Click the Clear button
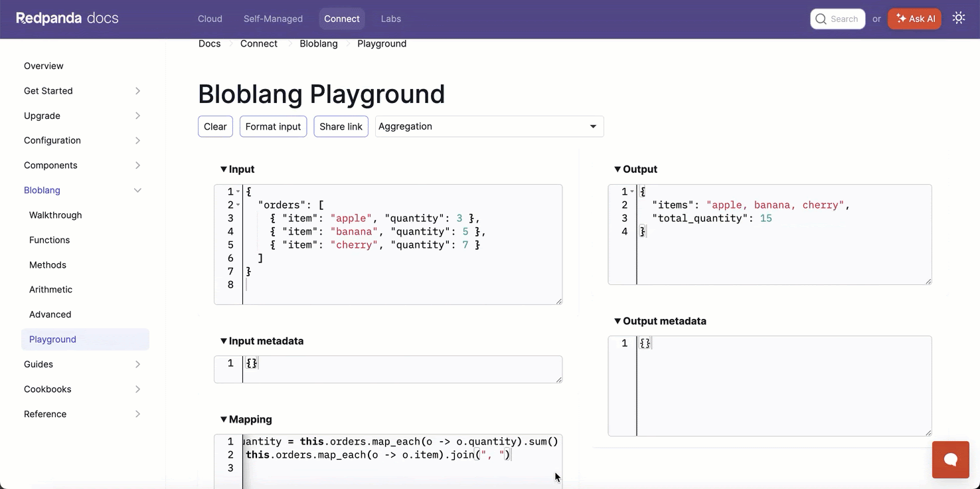The width and height of the screenshot is (980, 489). click(215, 126)
